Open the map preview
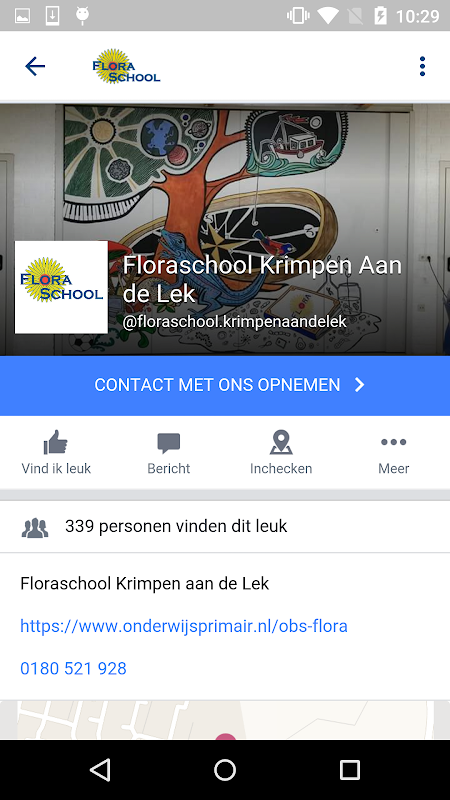 pos(225,720)
